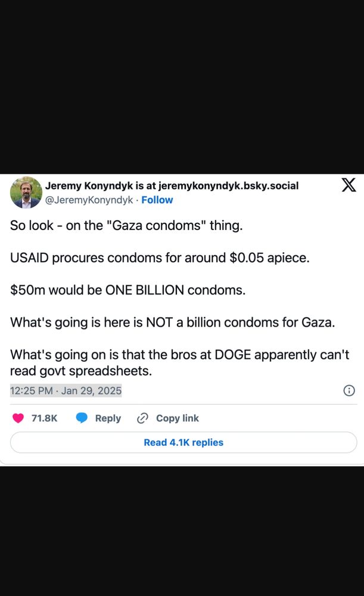Click the blue reply speech bubble icon

coord(82,418)
